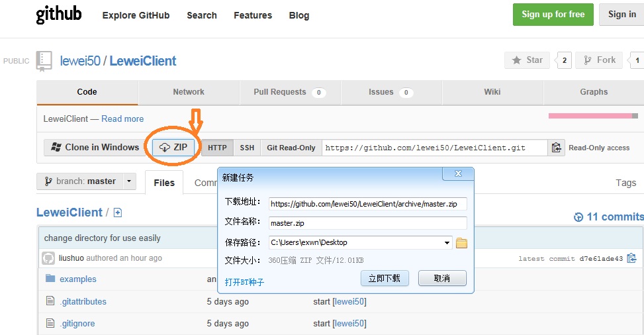Viewport: 644px width, 335px height.
Task: Click the commit message 'change directory for use easily'
Action: point(103,238)
